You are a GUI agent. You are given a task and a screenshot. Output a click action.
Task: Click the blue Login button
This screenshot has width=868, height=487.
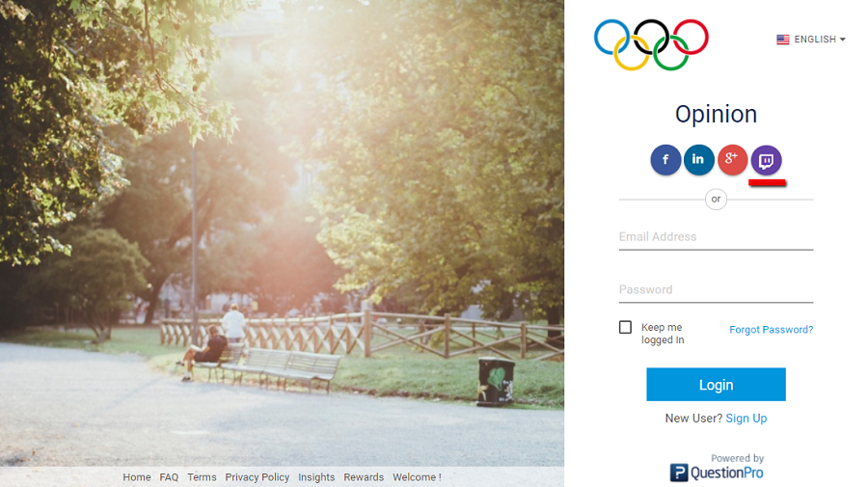click(716, 385)
